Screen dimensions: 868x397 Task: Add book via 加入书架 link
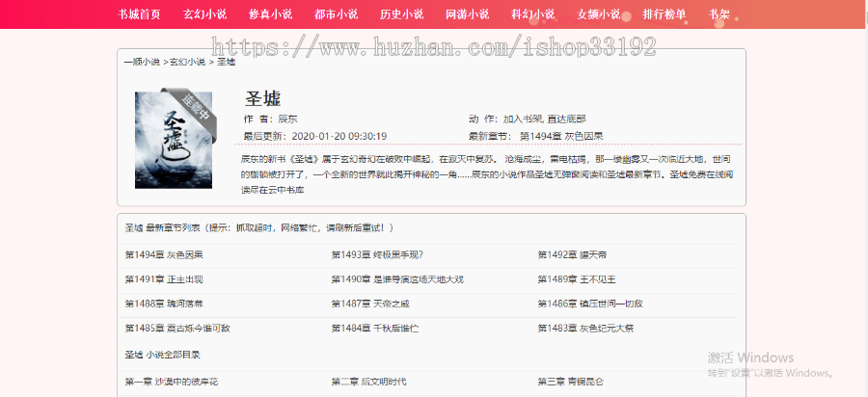coord(524,119)
